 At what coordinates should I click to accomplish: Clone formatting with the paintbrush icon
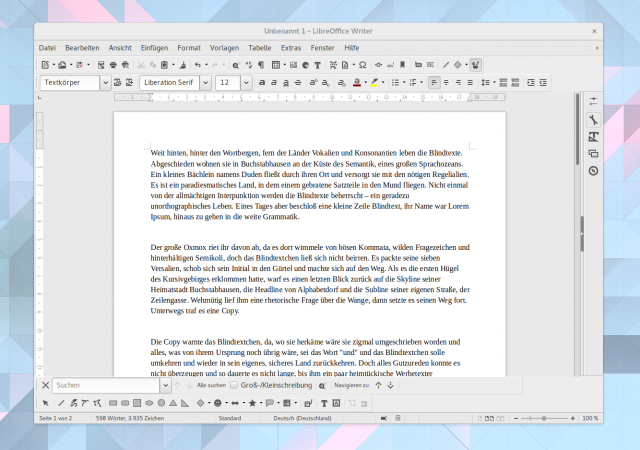tap(183, 65)
